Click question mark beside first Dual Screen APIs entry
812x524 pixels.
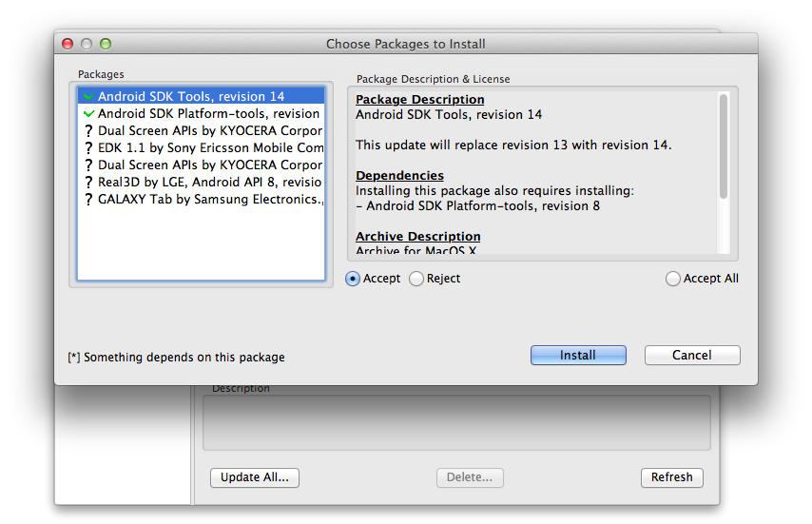tap(88, 131)
